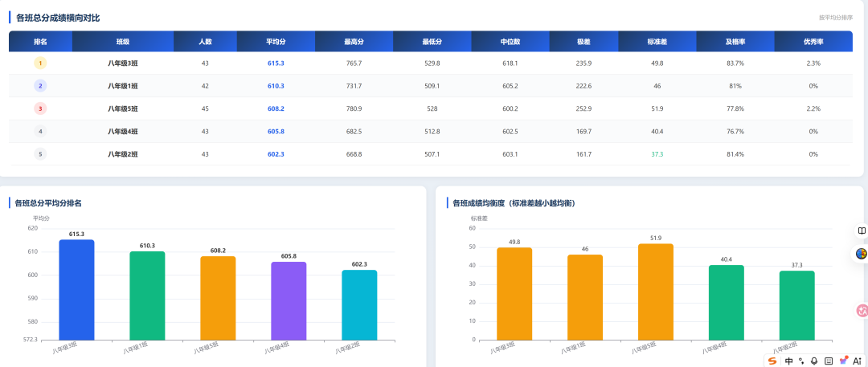This screenshot has height=367, width=868.
Task: Click the orange 49.8 standard deviation bar
Action: tap(514, 293)
